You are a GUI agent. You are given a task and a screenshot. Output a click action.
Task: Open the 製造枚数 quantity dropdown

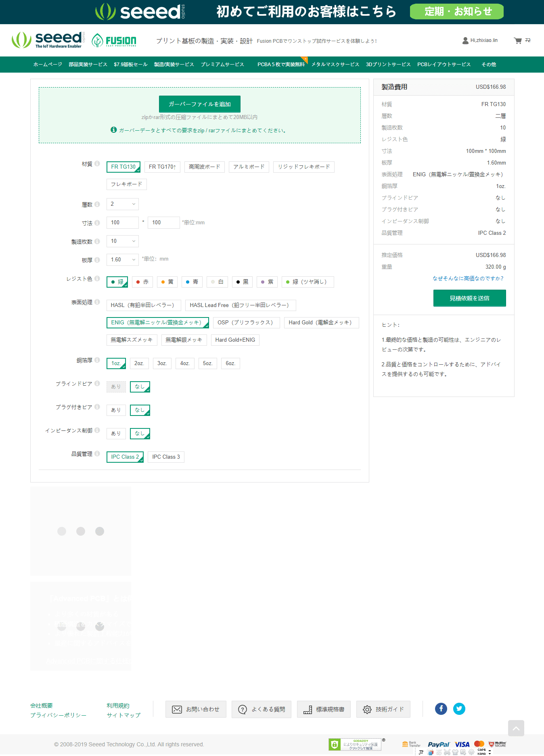(x=123, y=241)
